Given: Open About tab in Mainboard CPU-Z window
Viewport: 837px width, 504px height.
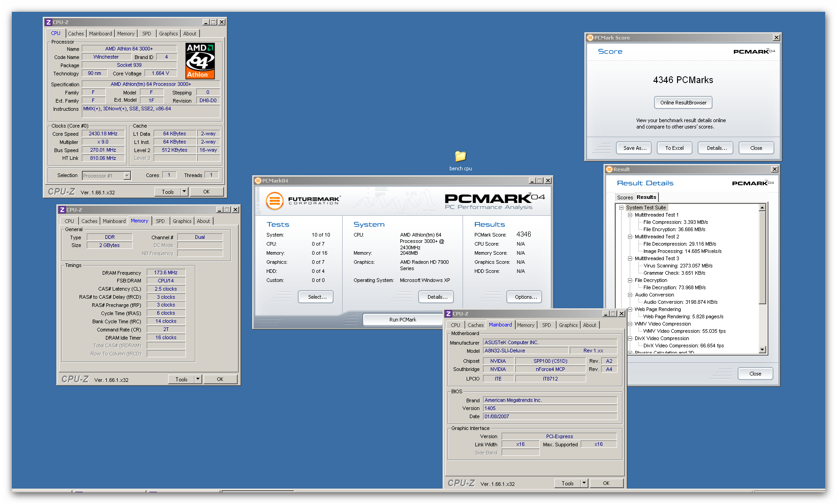Looking at the screenshot, I should pos(589,325).
